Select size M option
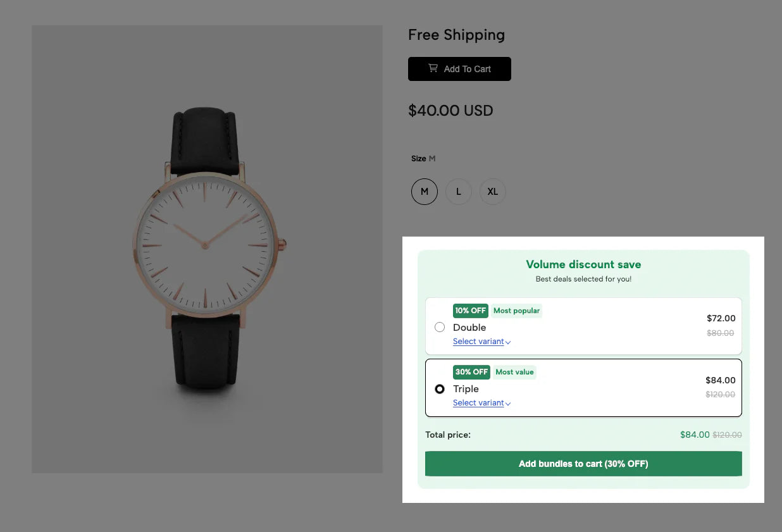782x532 pixels. [x=425, y=192]
